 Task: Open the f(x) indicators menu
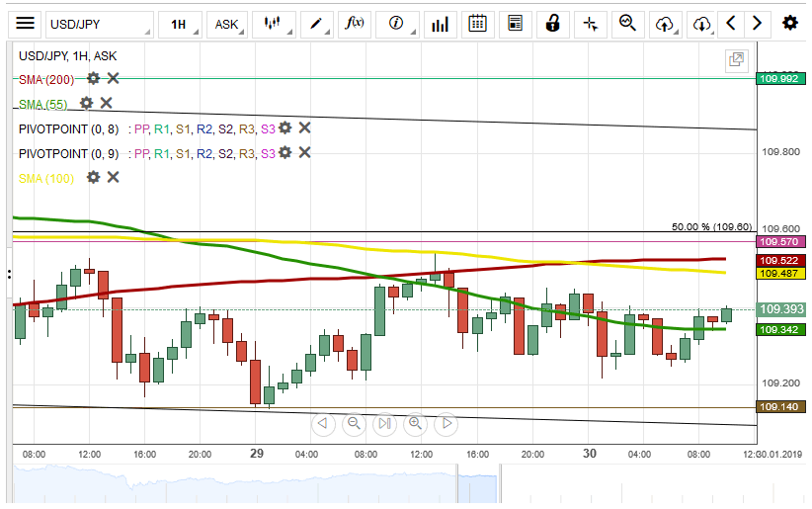(355, 24)
